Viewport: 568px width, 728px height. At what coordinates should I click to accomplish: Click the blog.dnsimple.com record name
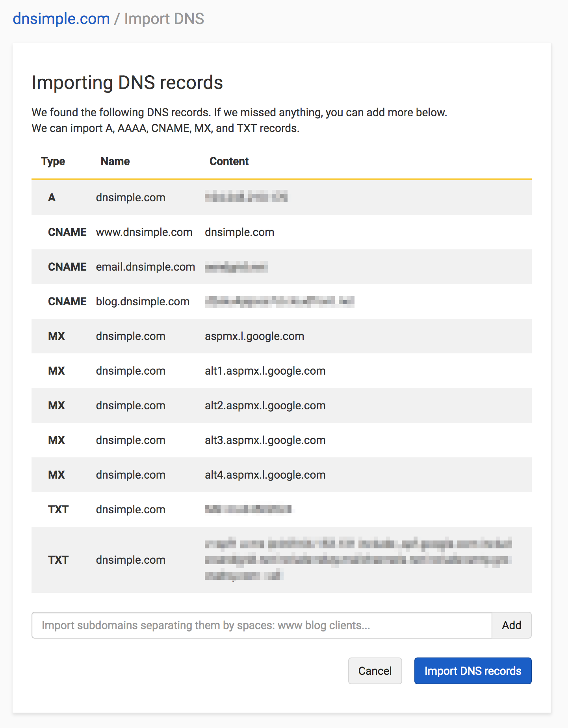pyautogui.click(x=143, y=301)
